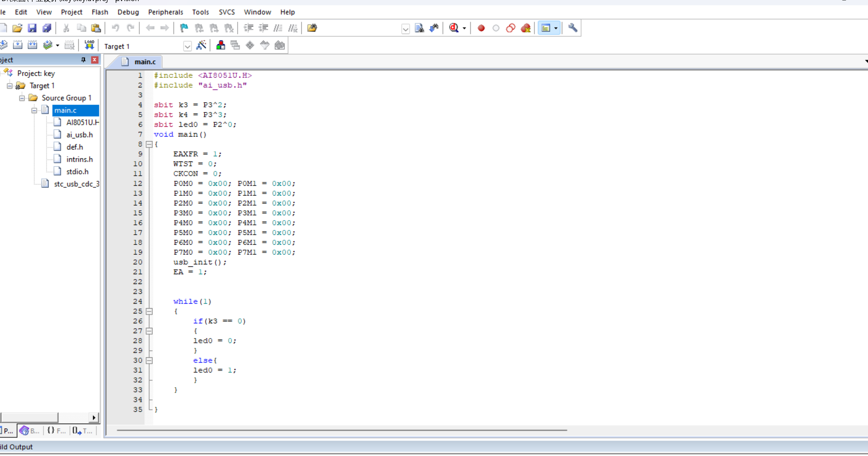Click the Toggle Bookmark flag icon
This screenshot has height=456, width=868.
point(184,28)
